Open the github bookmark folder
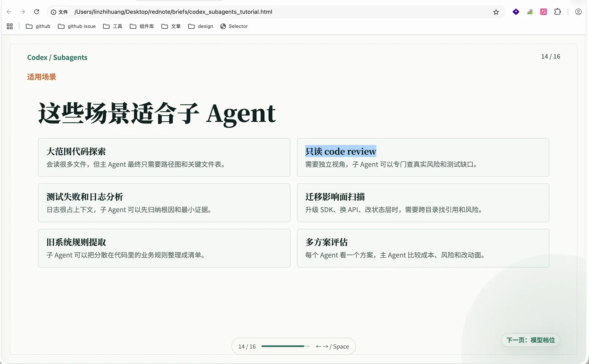The width and height of the screenshot is (589, 364). pyautogui.click(x=38, y=26)
